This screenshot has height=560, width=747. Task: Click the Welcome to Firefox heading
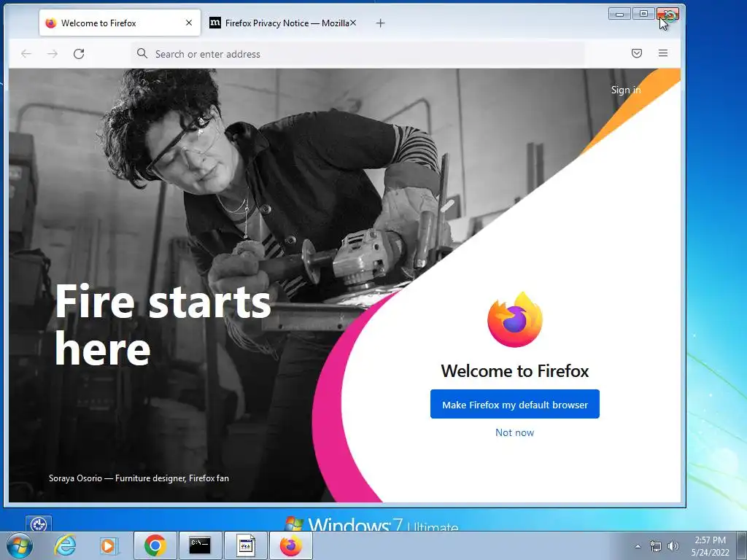pyautogui.click(x=514, y=371)
